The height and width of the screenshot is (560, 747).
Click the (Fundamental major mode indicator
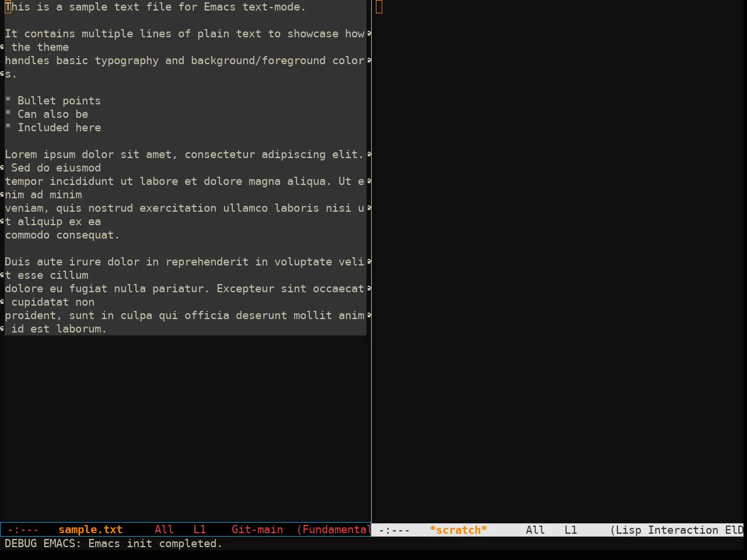tap(334, 530)
